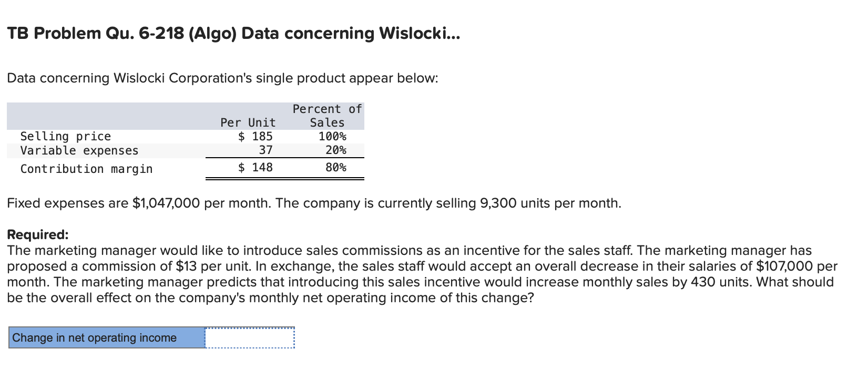Click the '$ 148' contribution margin amount

pyautogui.click(x=255, y=167)
